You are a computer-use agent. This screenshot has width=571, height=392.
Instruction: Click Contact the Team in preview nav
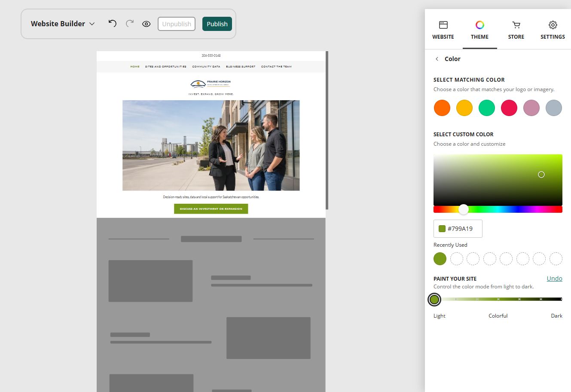click(x=276, y=67)
